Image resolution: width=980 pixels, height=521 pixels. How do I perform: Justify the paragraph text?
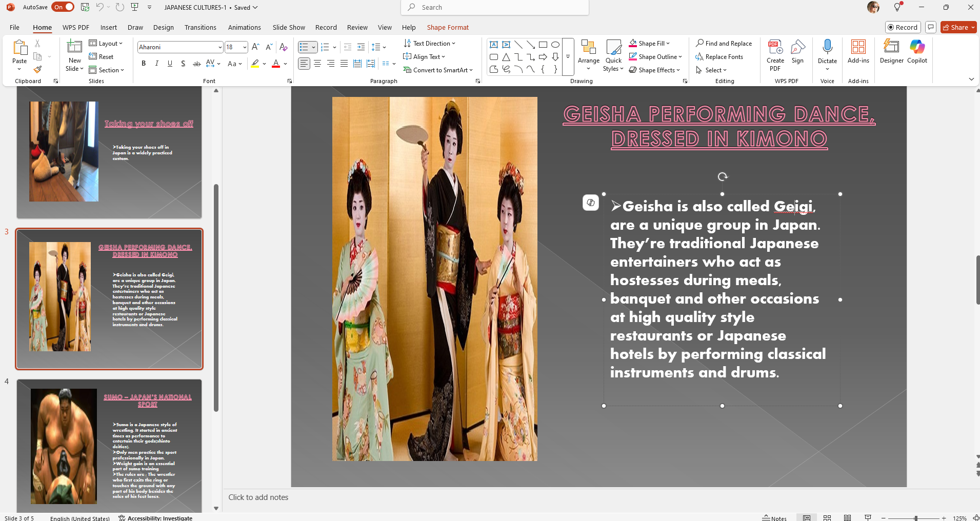pos(344,64)
